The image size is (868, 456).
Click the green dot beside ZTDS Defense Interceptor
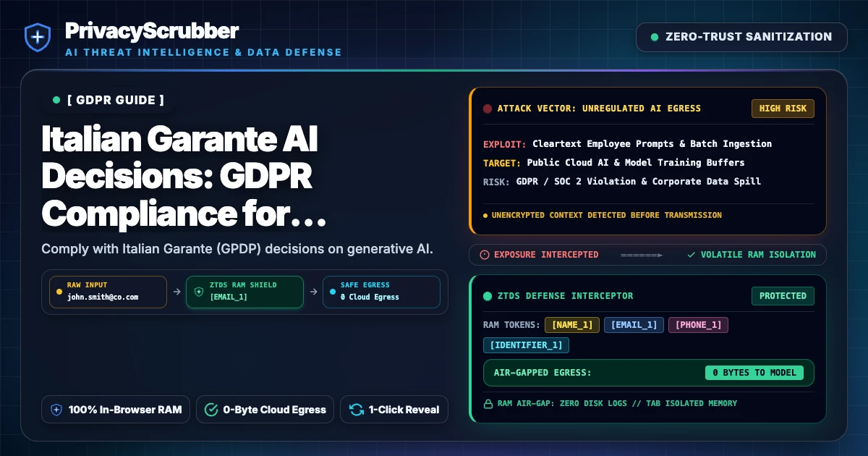488,295
